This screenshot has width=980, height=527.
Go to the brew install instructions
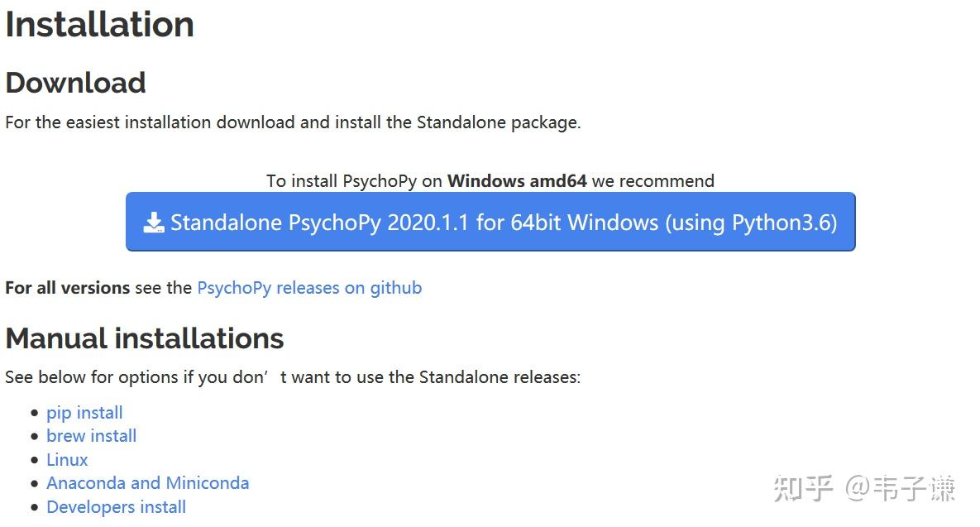(x=91, y=436)
